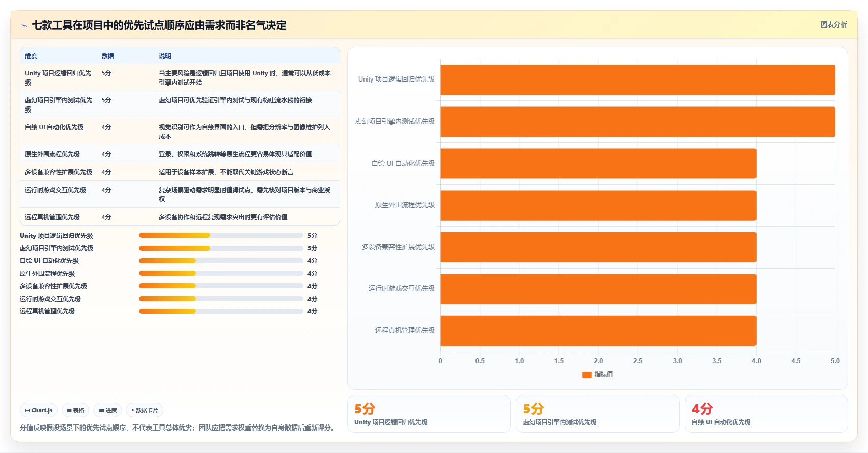The width and height of the screenshot is (868, 453).
Task: Select table cell 多设备兼容性扩展优先级
Action: 59,172
